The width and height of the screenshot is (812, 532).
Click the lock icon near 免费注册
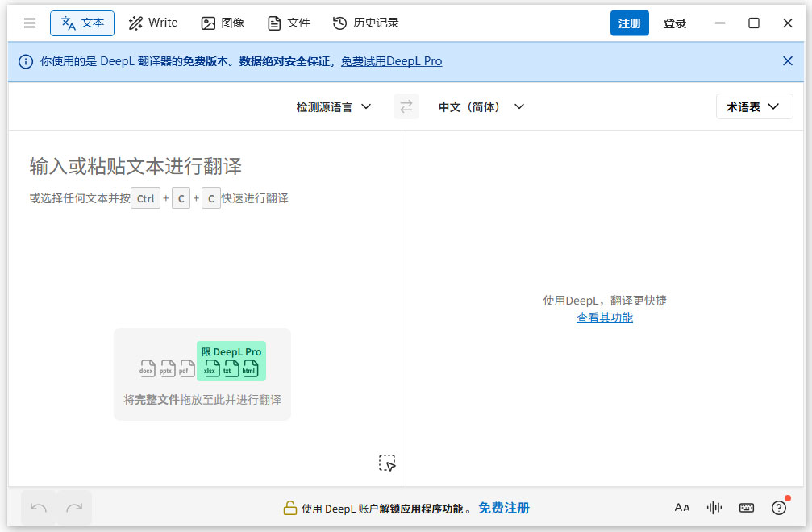pyautogui.click(x=289, y=508)
